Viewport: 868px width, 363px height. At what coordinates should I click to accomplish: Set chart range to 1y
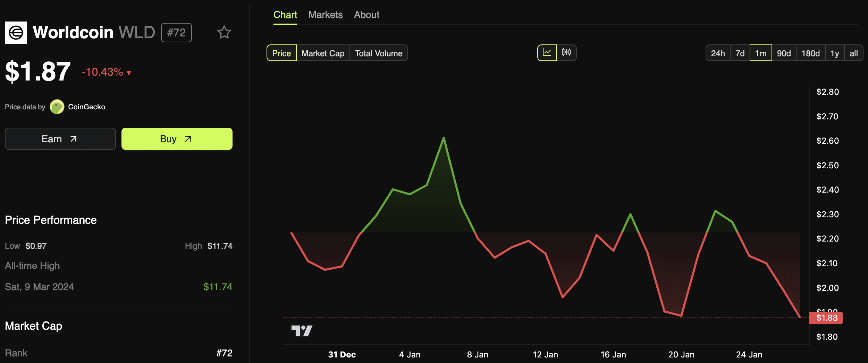(x=835, y=53)
